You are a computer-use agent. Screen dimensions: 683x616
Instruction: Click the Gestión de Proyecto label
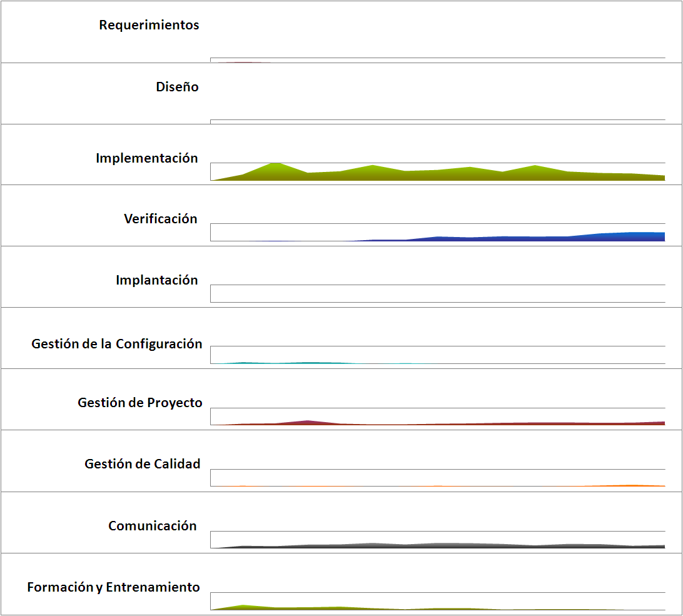pos(139,403)
